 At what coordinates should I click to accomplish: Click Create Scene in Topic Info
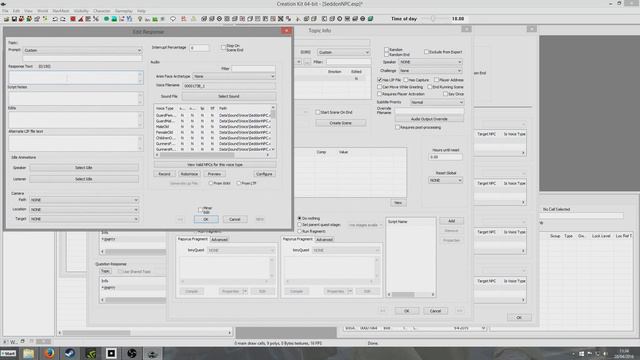tap(340, 123)
